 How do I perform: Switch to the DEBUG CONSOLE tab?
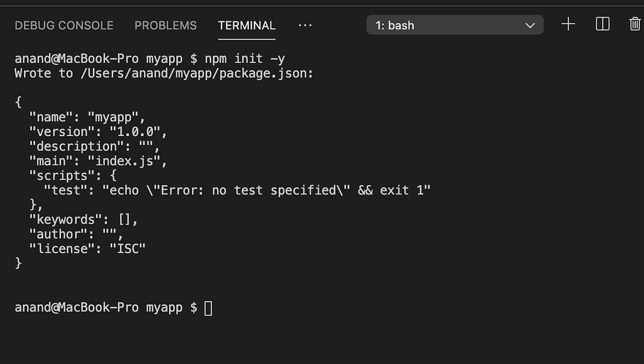click(64, 25)
